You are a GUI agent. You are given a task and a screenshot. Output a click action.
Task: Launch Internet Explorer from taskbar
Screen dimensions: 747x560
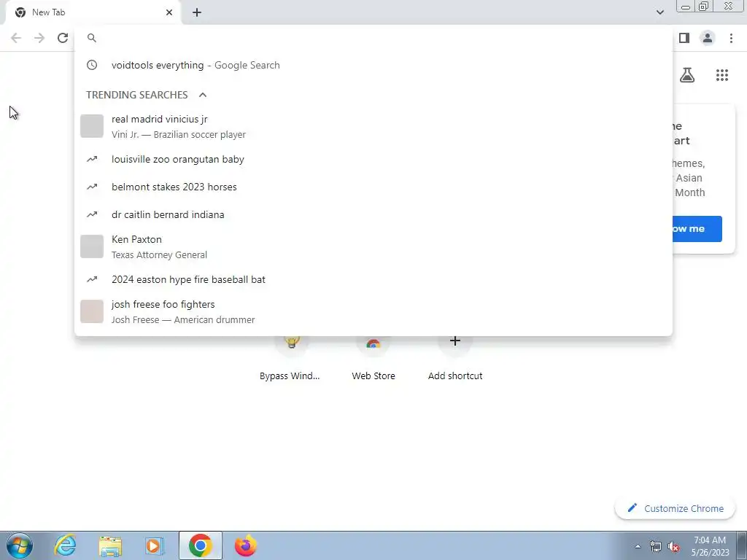[65, 545]
